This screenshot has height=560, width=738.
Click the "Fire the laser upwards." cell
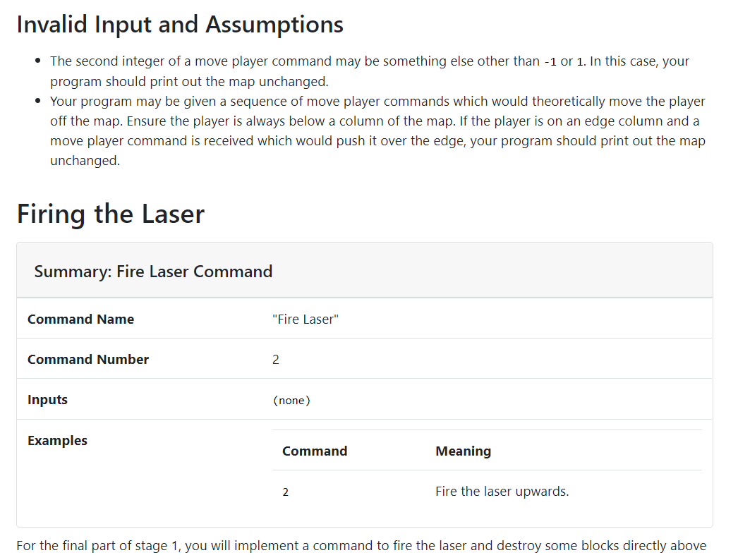point(502,492)
